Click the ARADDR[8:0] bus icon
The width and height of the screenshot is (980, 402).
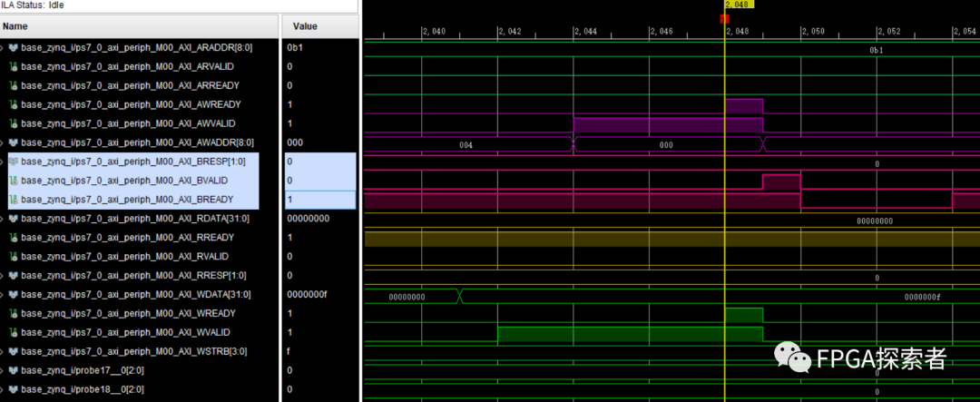click(x=14, y=47)
